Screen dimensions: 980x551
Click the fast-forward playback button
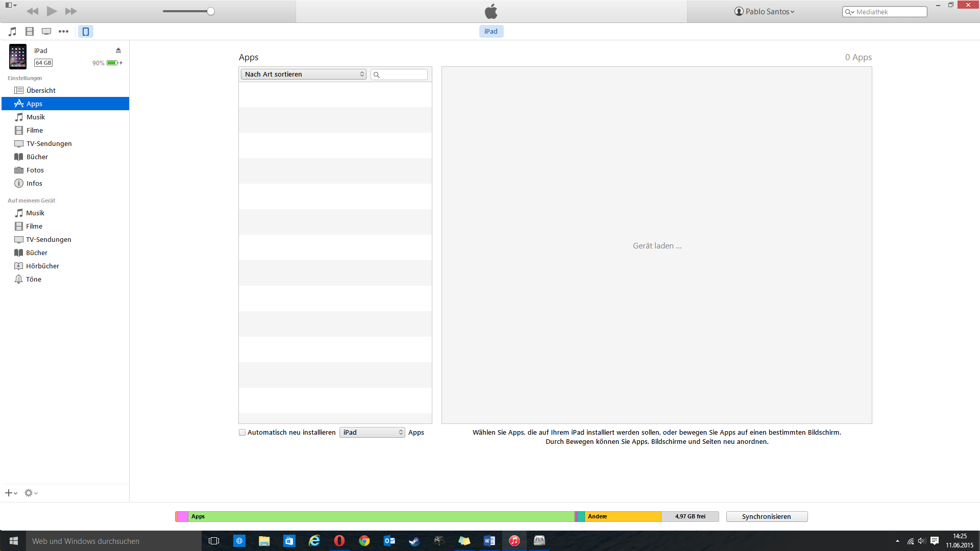coord(71,11)
